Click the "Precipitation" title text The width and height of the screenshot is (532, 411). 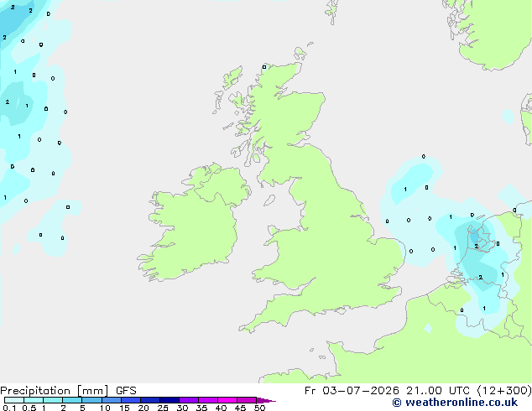[x=35, y=391]
